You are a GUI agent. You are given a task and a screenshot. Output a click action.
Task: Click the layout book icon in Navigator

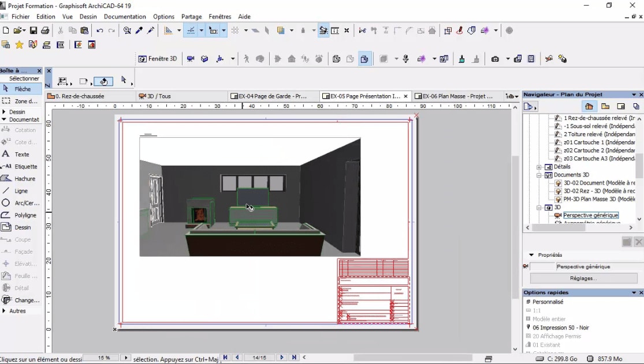tap(621, 106)
